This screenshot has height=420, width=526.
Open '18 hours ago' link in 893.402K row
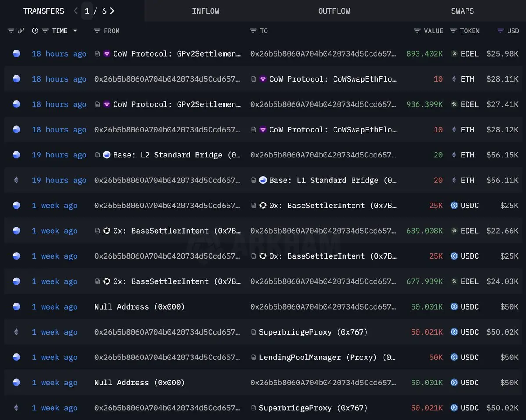pos(59,53)
